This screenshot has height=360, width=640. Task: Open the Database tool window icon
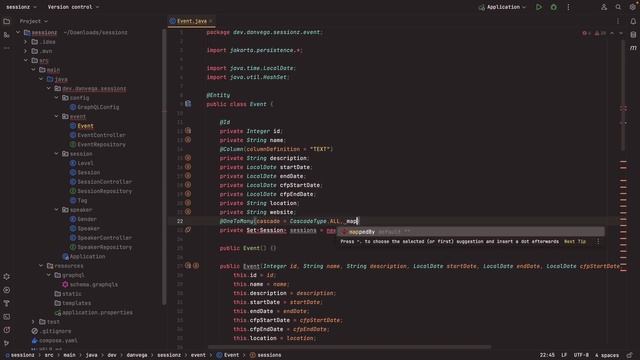click(633, 35)
